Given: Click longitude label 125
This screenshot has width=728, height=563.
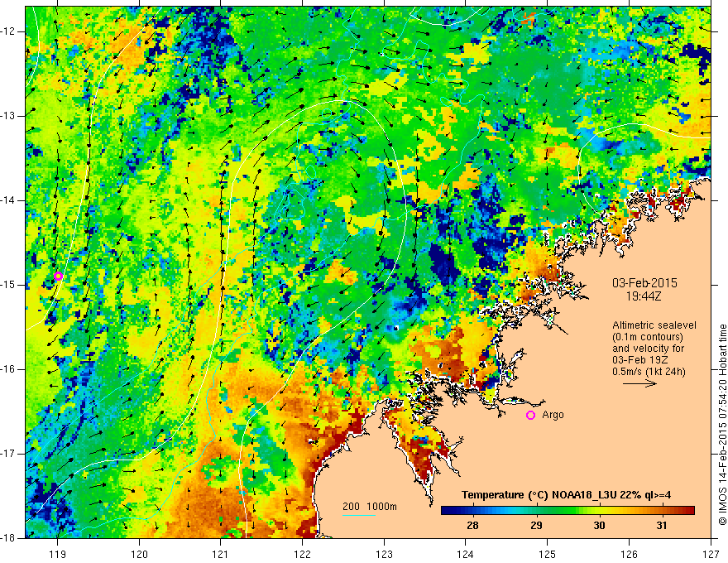Looking at the screenshot, I should tap(548, 554).
